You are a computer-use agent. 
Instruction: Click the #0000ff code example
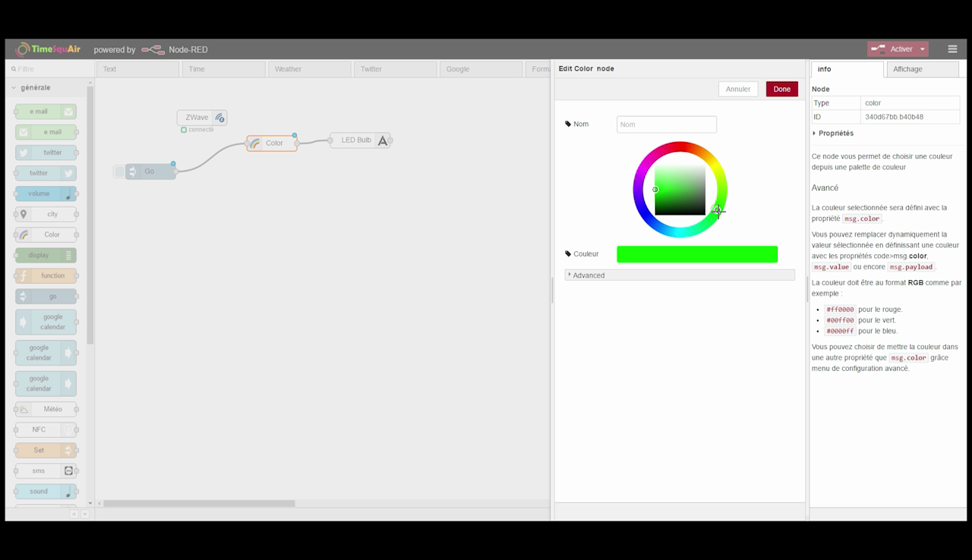pyautogui.click(x=841, y=331)
